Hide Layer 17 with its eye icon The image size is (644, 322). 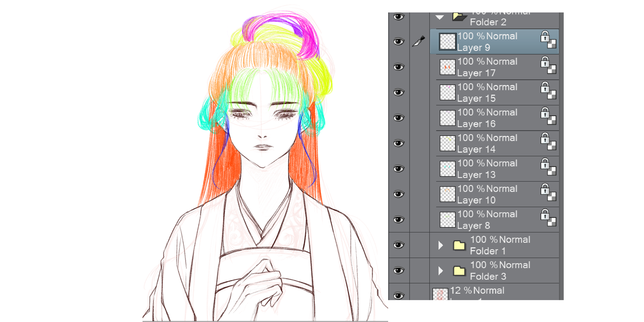tap(398, 67)
